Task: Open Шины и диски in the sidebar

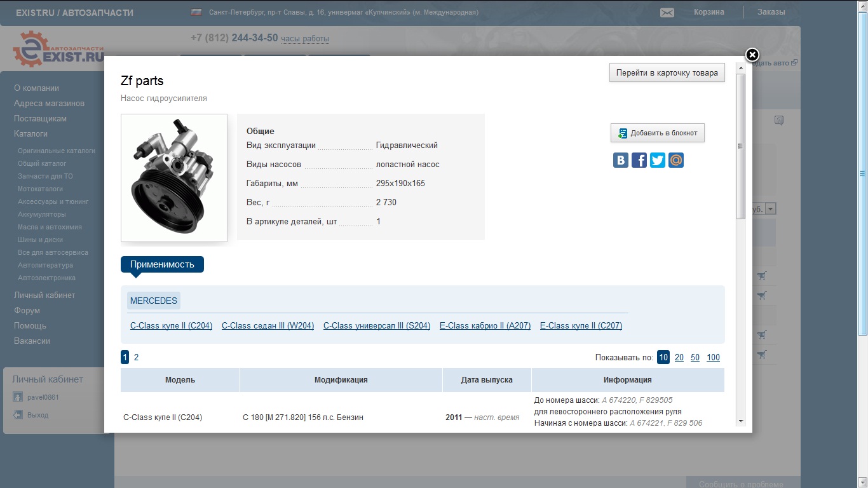Action: [x=41, y=240]
